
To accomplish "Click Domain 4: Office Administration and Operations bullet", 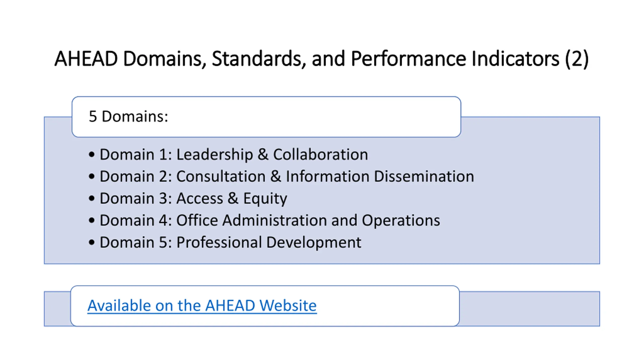I will (264, 220).
